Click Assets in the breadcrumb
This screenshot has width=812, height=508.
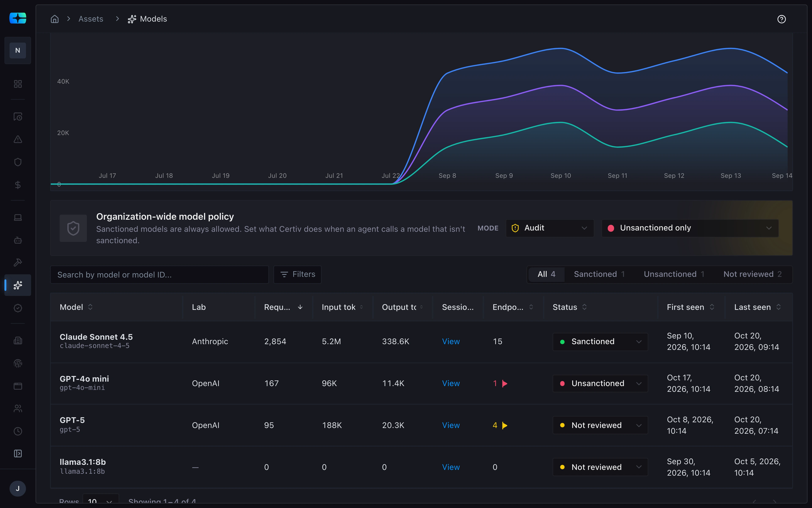[x=91, y=19]
